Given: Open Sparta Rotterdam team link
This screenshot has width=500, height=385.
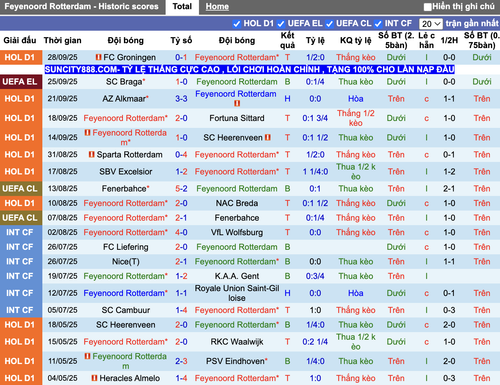Looking at the screenshot, I should [129, 155].
